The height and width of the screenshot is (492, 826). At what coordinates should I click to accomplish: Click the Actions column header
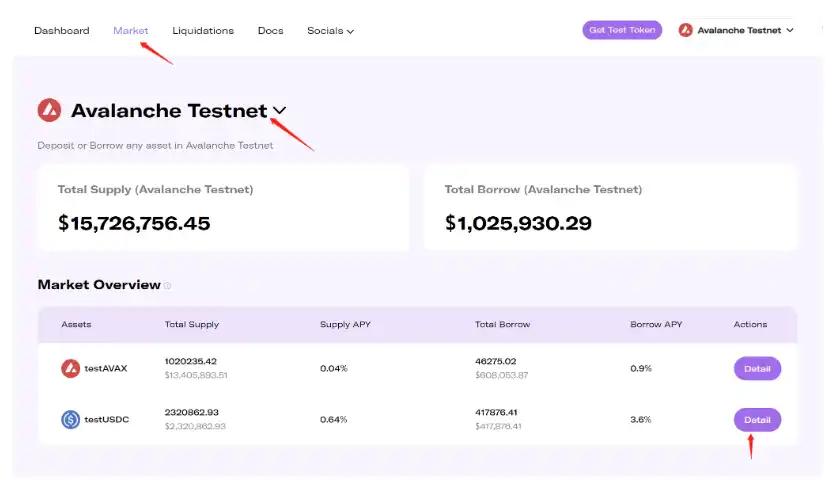click(750, 324)
